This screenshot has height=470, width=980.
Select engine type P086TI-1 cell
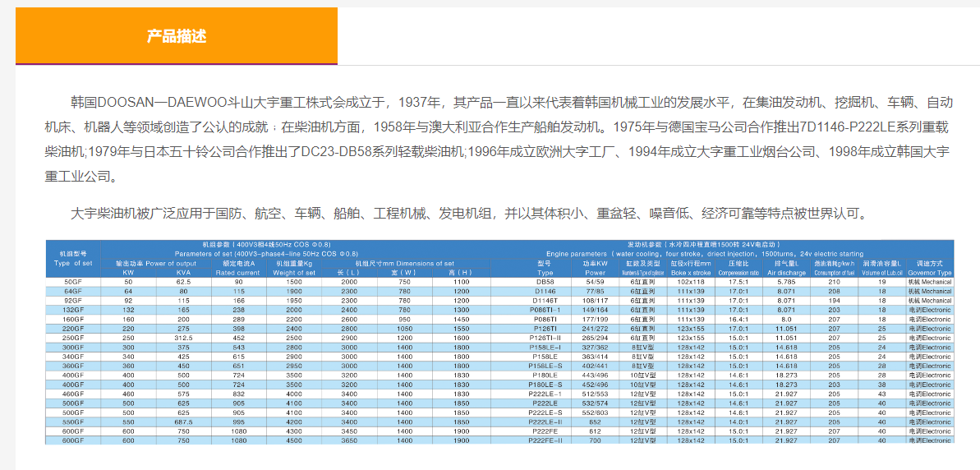tap(545, 310)
